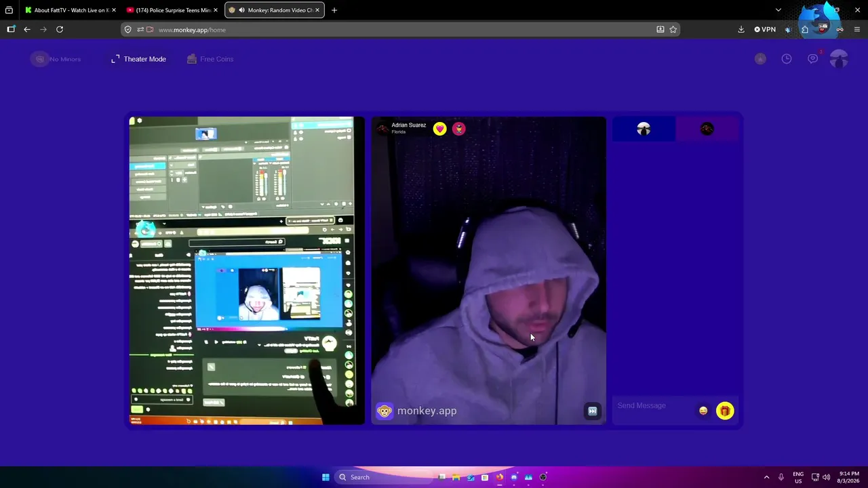Open Firefox from the taskbar

pyautogui.click(x=500, y=477)
